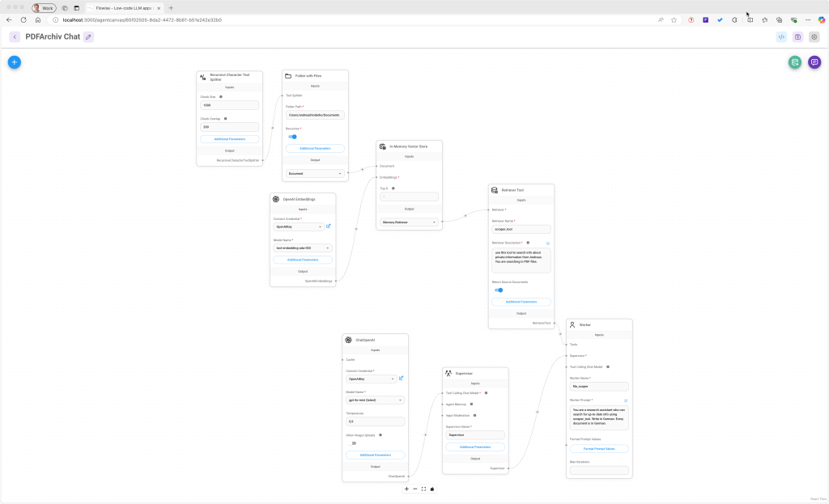This screenshot has width=829, height=504.
Task: Click the blue add nodes plus button
Action: tap(14, 61)
